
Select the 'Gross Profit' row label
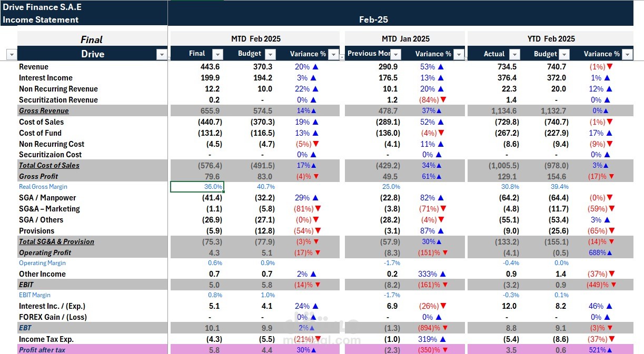click(x=38, y=176)
